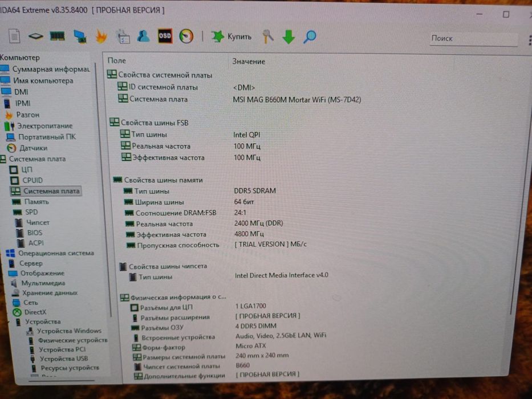Open the SPD tree item

(26, 212)
